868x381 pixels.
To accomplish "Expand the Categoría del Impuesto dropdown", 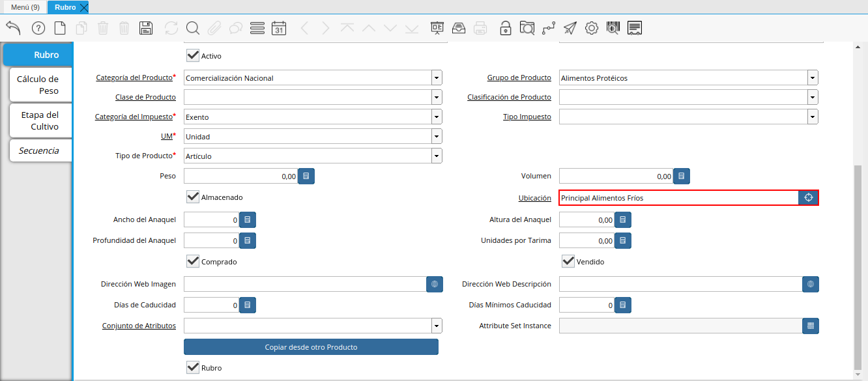I will click(x=437, y=117).
